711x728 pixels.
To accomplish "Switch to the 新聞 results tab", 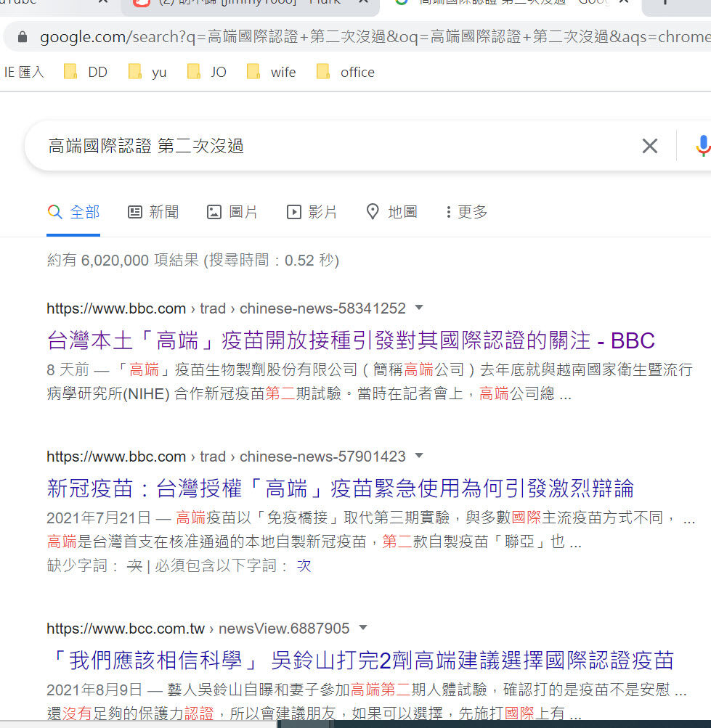I will pos(153,212).
